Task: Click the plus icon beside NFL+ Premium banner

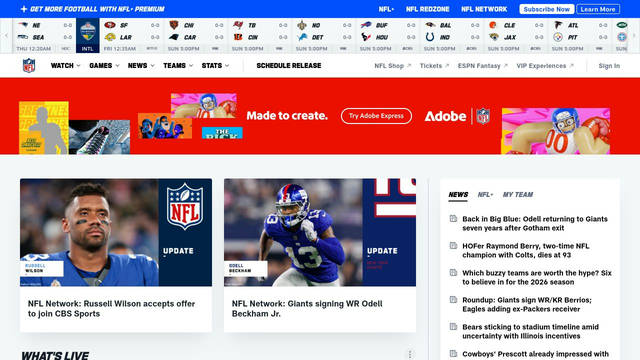Action: 24,9
